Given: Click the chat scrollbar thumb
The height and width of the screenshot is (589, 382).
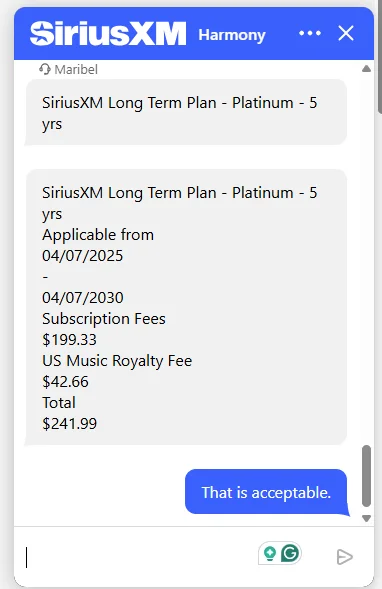Looking at the screenshot, I should (366, 476).
